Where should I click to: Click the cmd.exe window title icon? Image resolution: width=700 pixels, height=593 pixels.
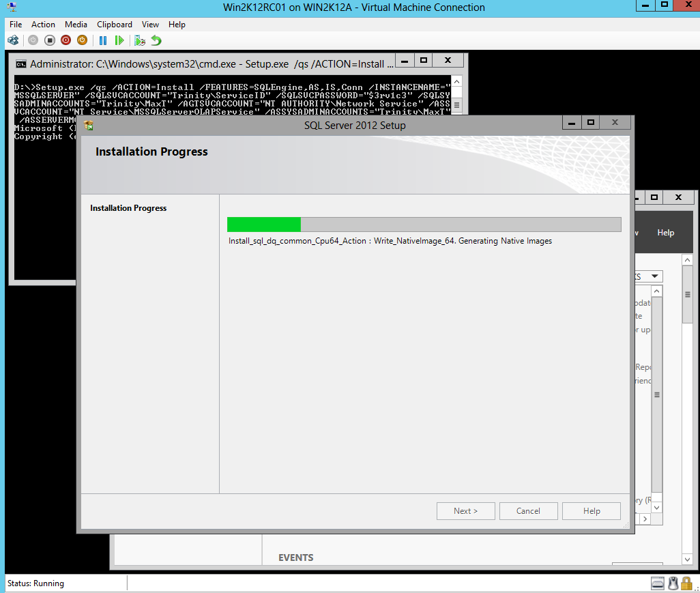[x=21, y=64]
